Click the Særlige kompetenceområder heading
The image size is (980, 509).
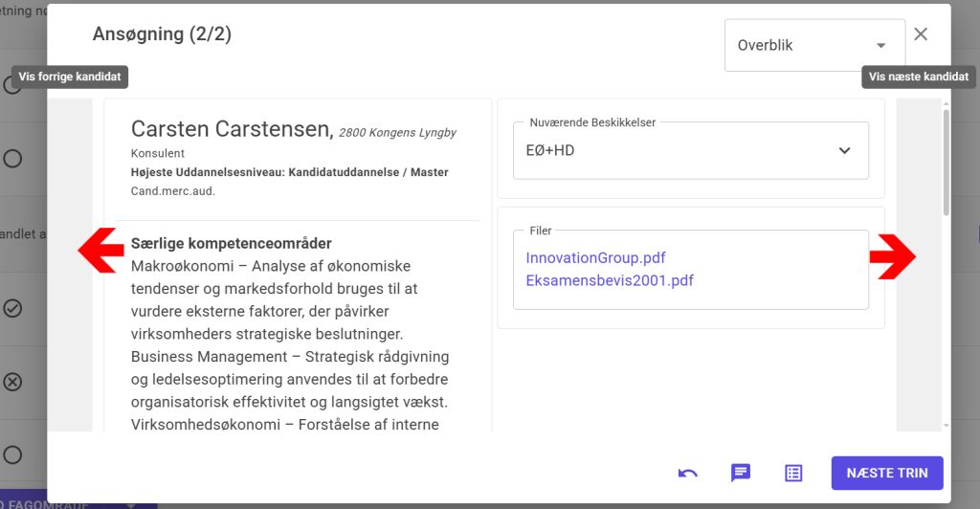coord(231,243)
